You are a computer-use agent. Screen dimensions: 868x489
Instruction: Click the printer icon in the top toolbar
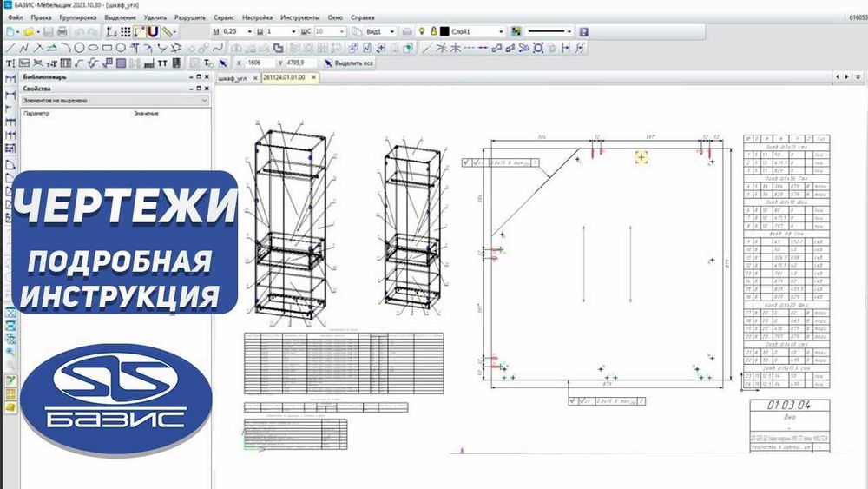(x=62, y=32)
